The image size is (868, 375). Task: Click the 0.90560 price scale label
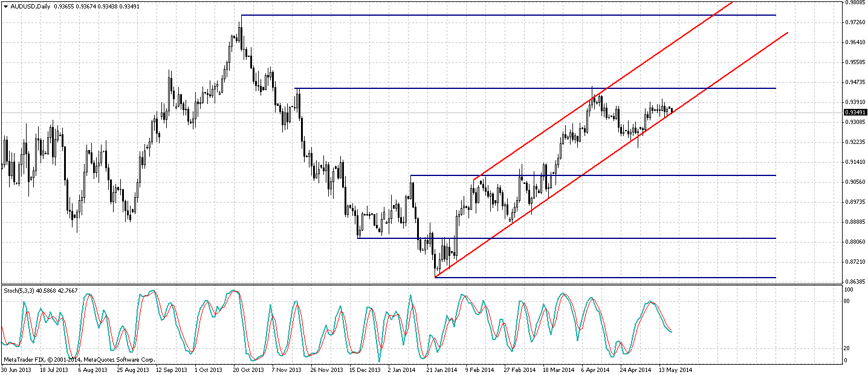855,182
